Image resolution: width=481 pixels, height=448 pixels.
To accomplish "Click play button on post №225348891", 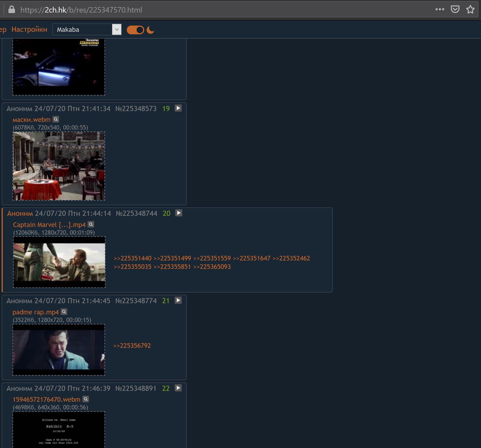I will click(178, 388).
